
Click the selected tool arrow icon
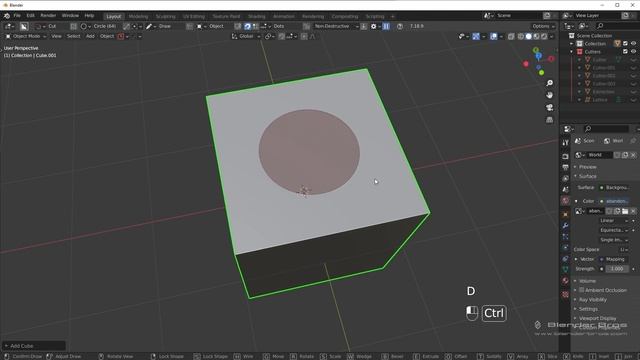point(24,26)
